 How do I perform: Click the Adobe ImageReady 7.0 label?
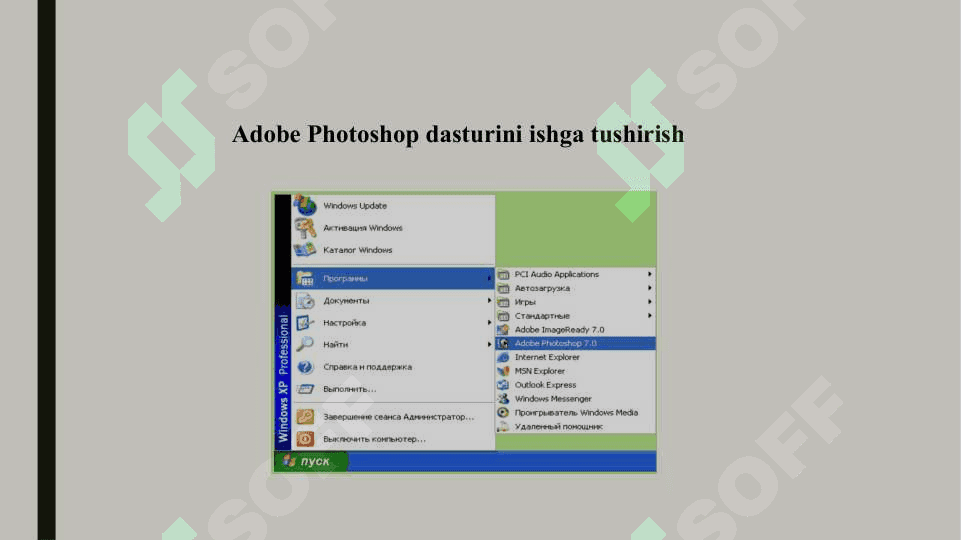[x=559, y=330]
